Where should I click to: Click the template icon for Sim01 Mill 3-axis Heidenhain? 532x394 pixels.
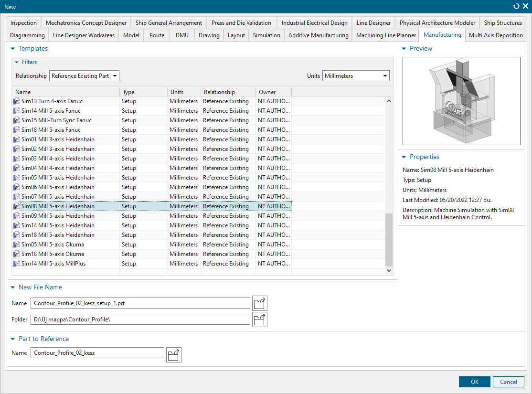17,139
